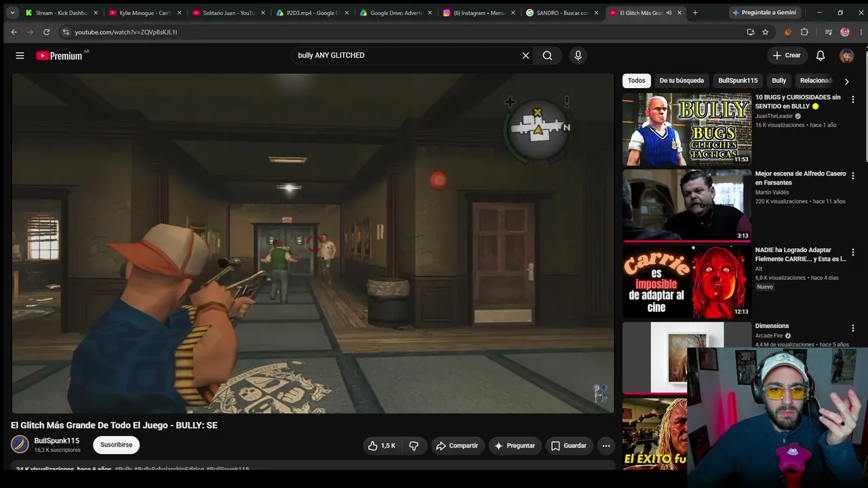Save the video with Guardar

coord(569,445)
